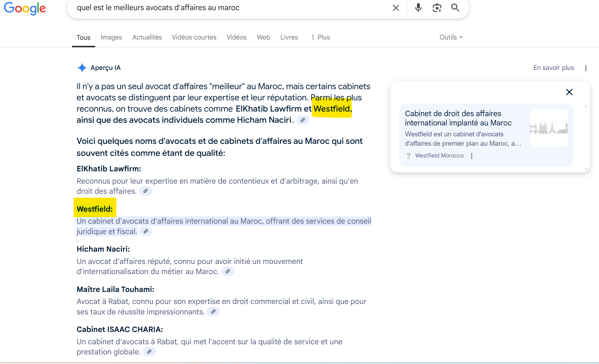Viewport: 599px width, 364px height.
Task: Click the Aperçu IA label
Action: (106, 68)
